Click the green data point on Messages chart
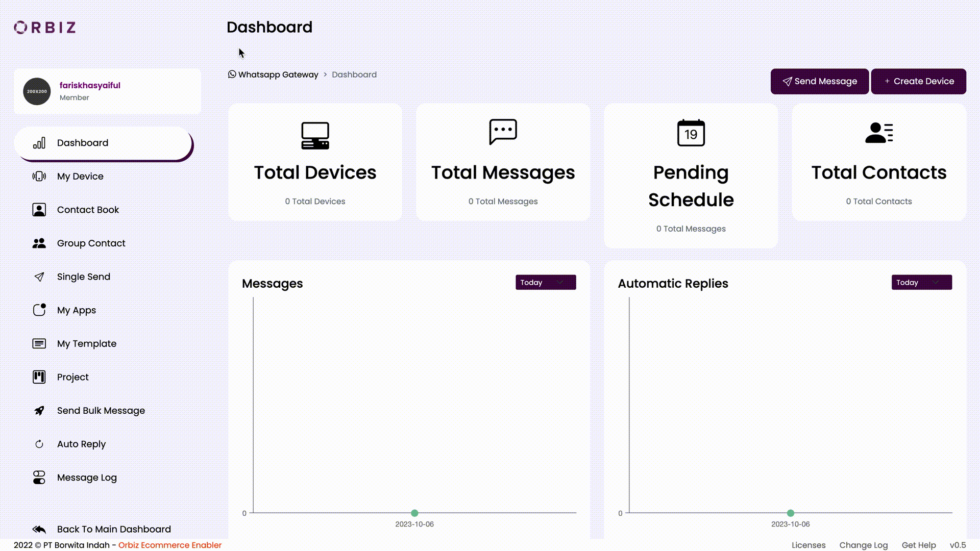The width and height of the screenshot is (980, 551). 414,513
